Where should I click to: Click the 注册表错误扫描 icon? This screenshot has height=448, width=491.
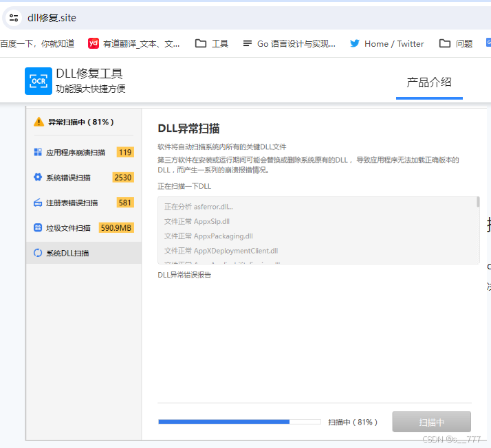coord(38,203)
